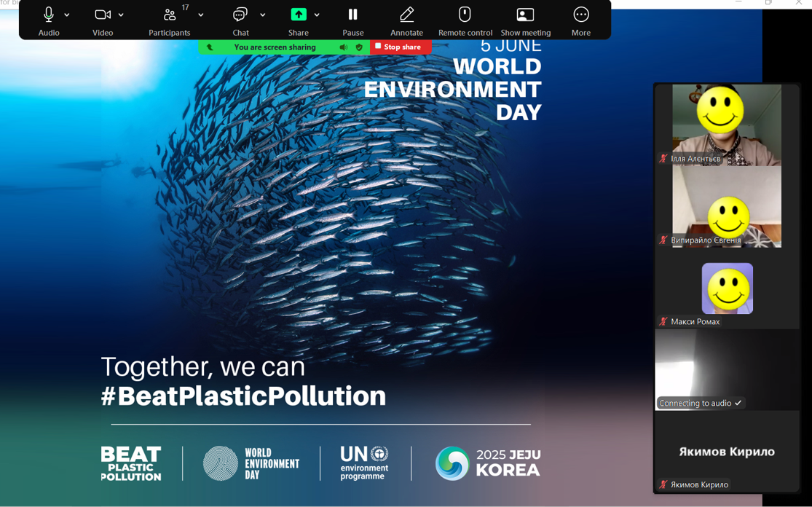The height and width of the screenshot is (507, 812).
Task: Open the Chat panel
Action: (240, 15)
